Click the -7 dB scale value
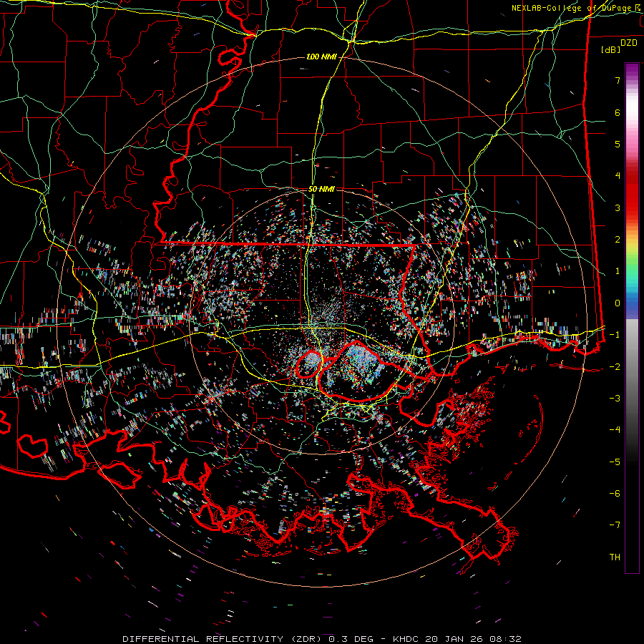 615,525
